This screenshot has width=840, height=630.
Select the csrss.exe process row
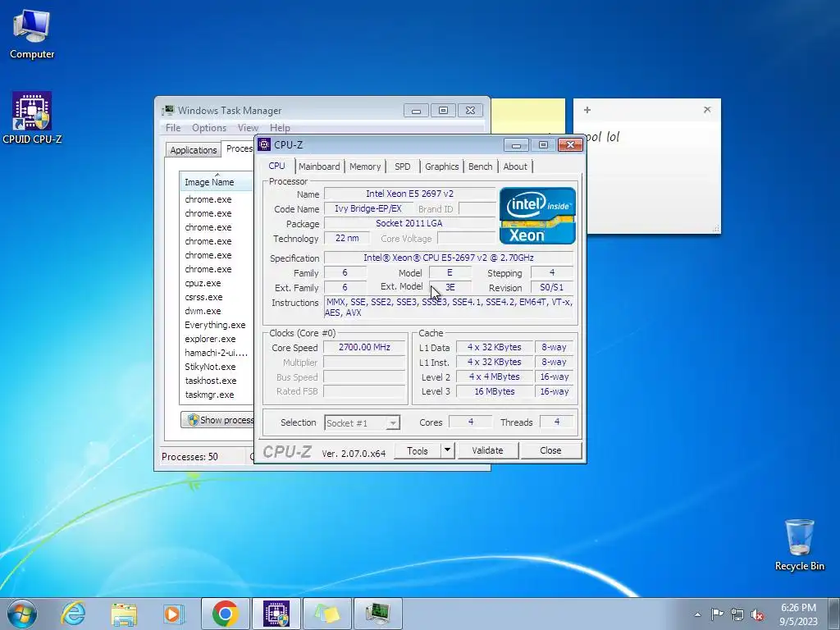pos(217,297)
